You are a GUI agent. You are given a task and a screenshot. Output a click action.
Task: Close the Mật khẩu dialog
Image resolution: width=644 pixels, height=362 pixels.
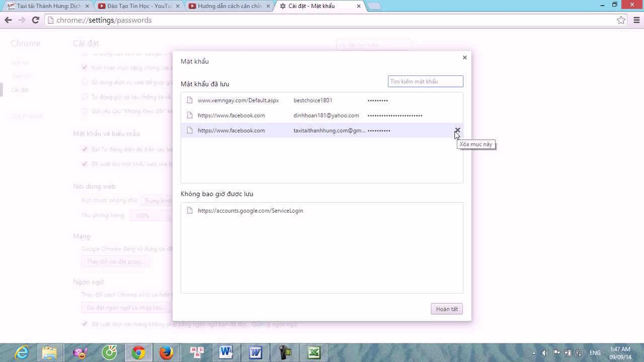tap(465, 57)
